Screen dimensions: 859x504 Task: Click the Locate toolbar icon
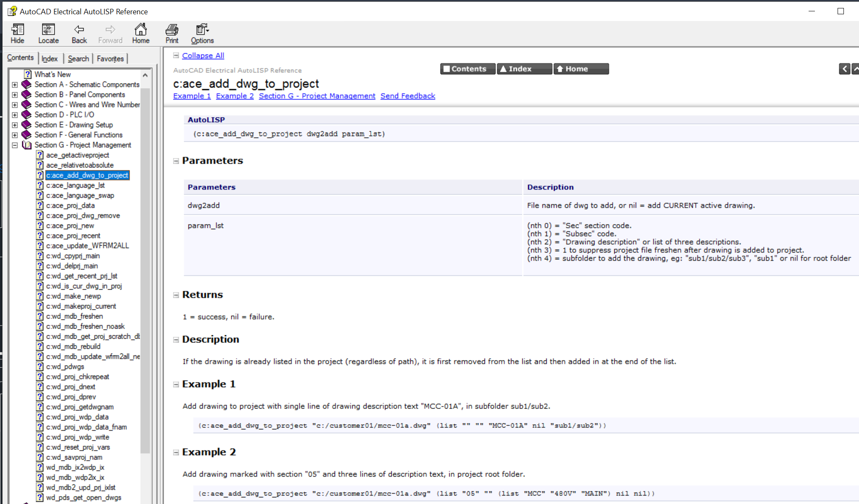(48, 34)
